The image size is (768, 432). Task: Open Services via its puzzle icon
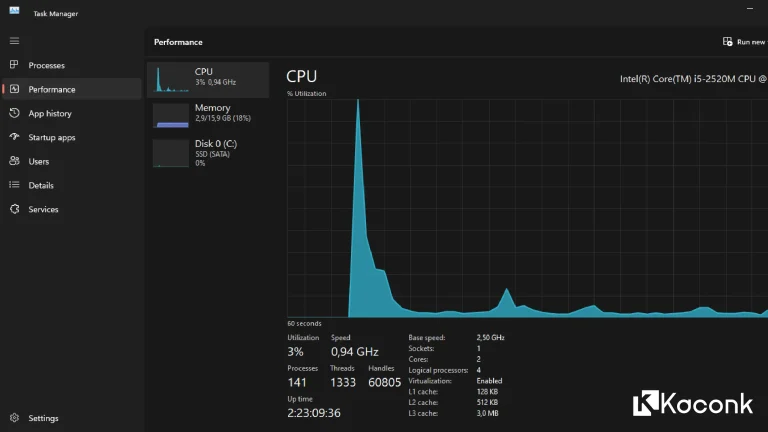click(x=14, y=209)
